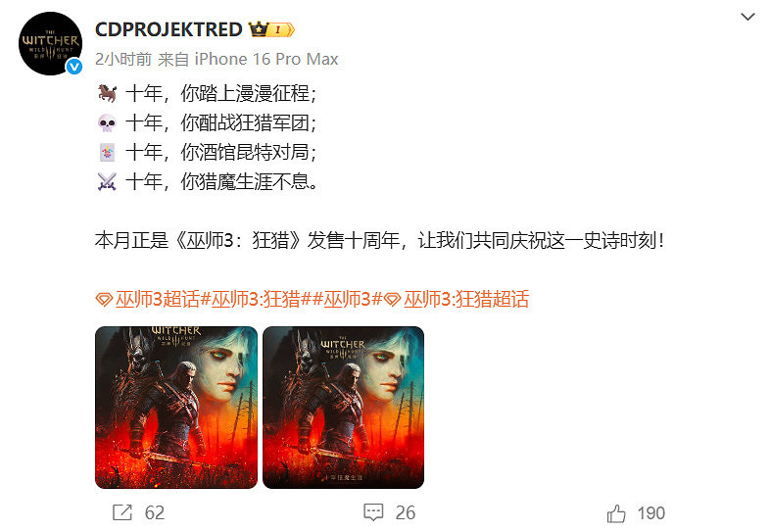The width and height of the screenshot is (771, 532).
Task: Open the 巫师3超话 super topic link
Action: (158, 299)
